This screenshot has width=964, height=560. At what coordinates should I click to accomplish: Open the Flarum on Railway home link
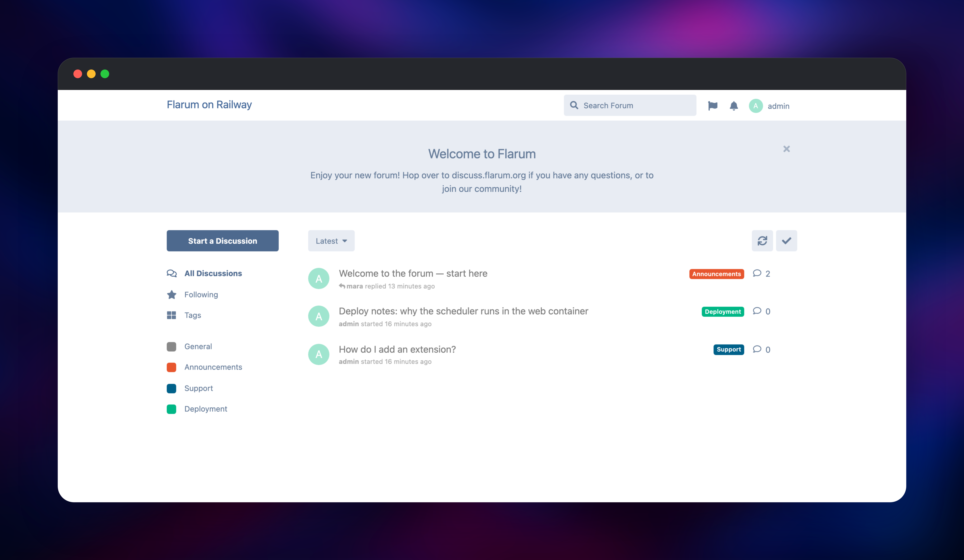(209, 105)
